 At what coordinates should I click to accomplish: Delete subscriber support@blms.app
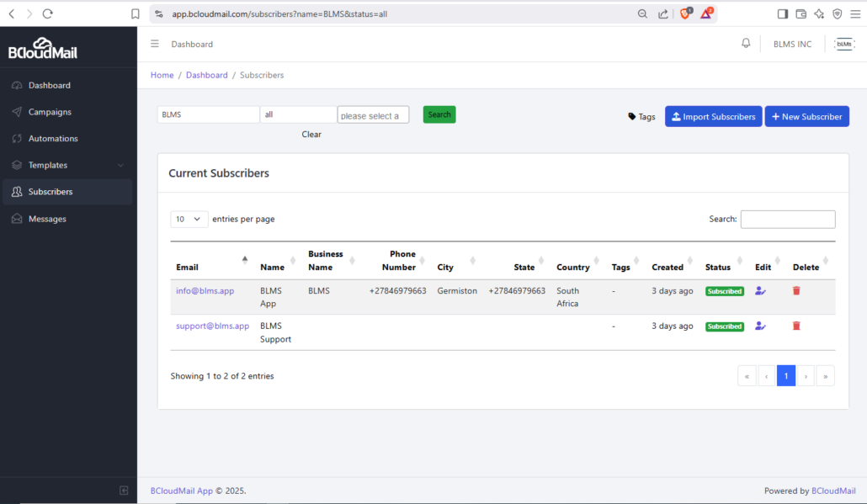point(796,326)
